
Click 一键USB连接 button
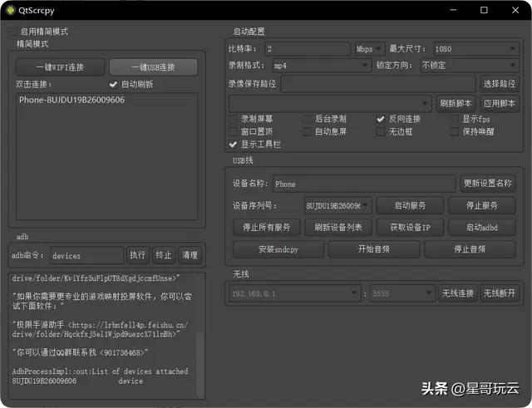[153, 67]
